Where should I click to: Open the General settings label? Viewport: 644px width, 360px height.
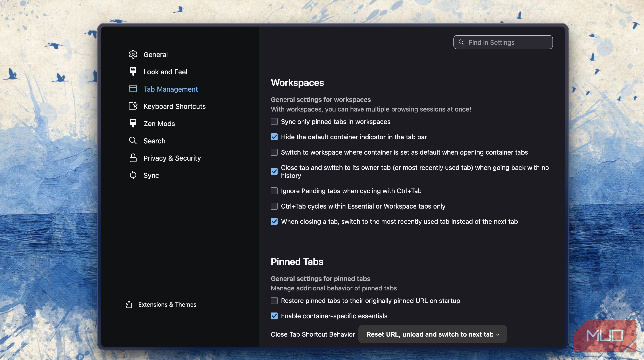click(x=156, y=54)
